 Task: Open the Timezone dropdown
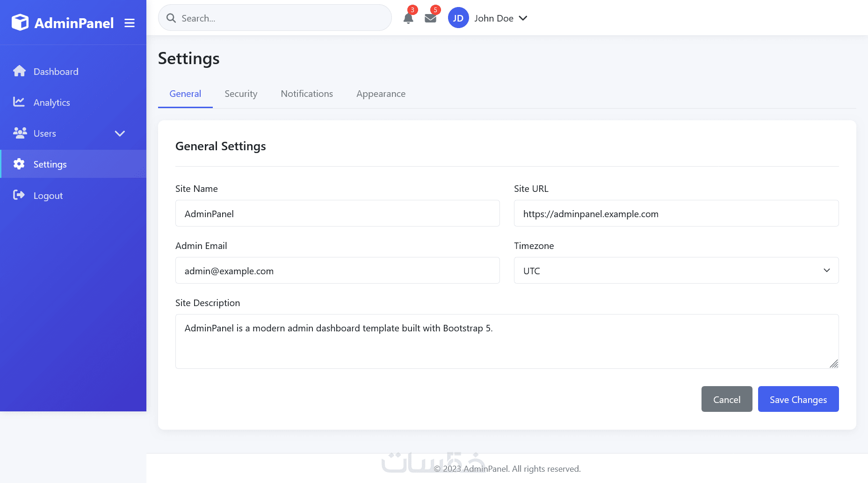[676, 271]
